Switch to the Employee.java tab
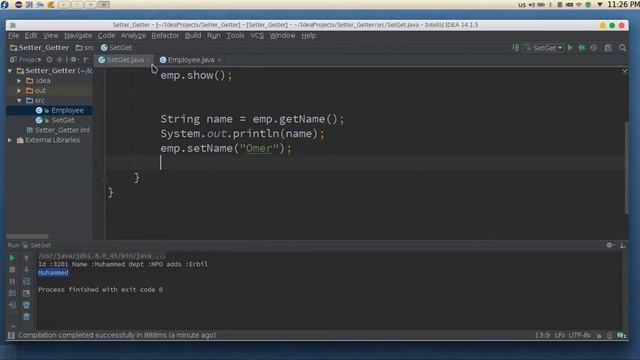Screen dimensions: 640x360 click(x=191, y=60)
